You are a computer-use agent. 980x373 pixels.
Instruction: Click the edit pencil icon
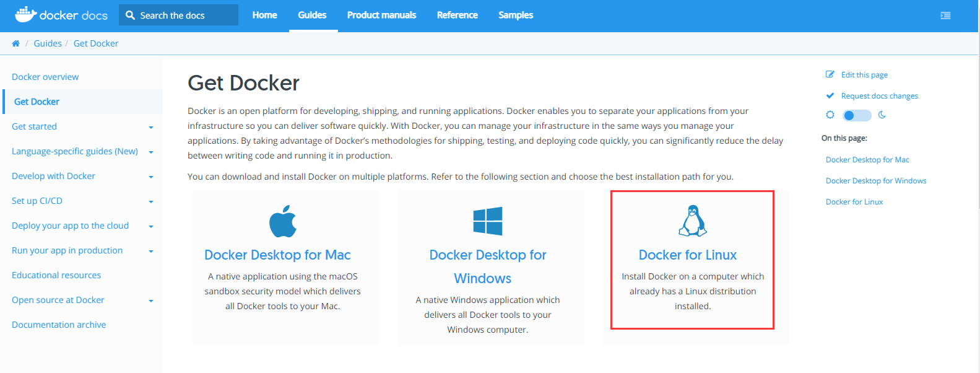pyautogui.click(x=830, y=74)
